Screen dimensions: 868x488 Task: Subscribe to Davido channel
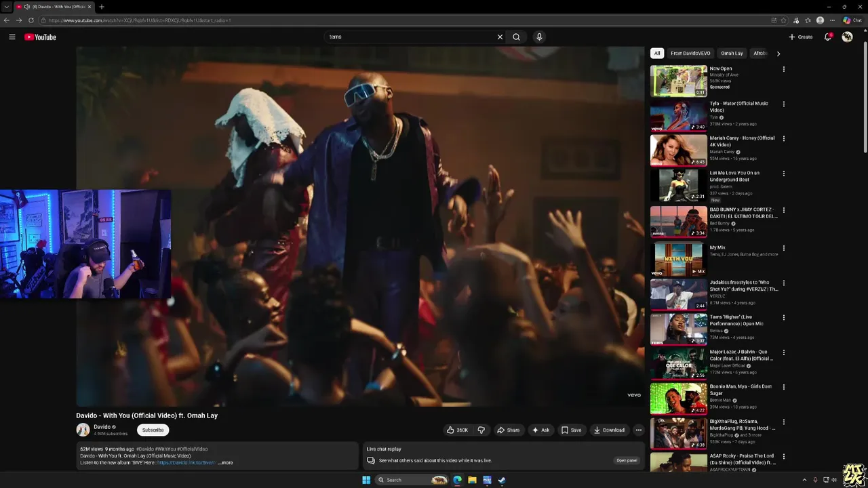click(x=153, y=430)
